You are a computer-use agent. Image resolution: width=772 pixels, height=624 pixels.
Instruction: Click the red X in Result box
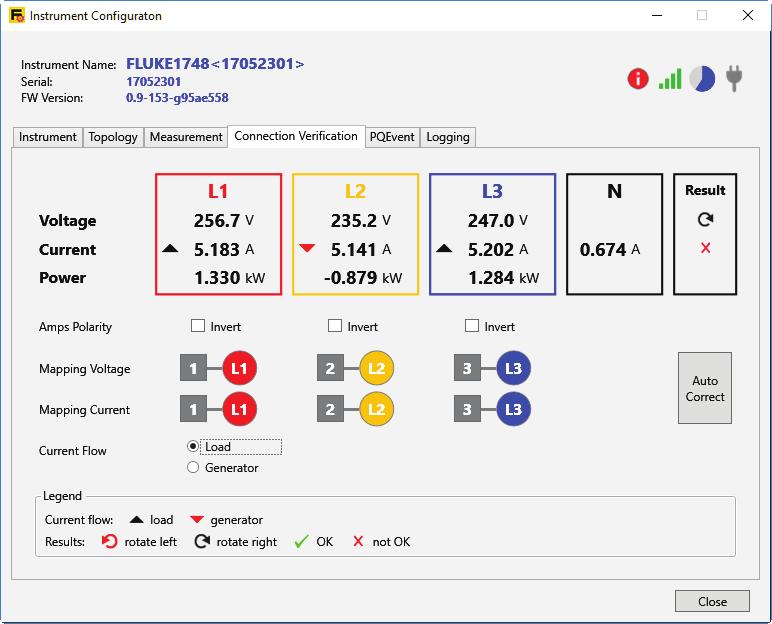click(x=705, y=248)
